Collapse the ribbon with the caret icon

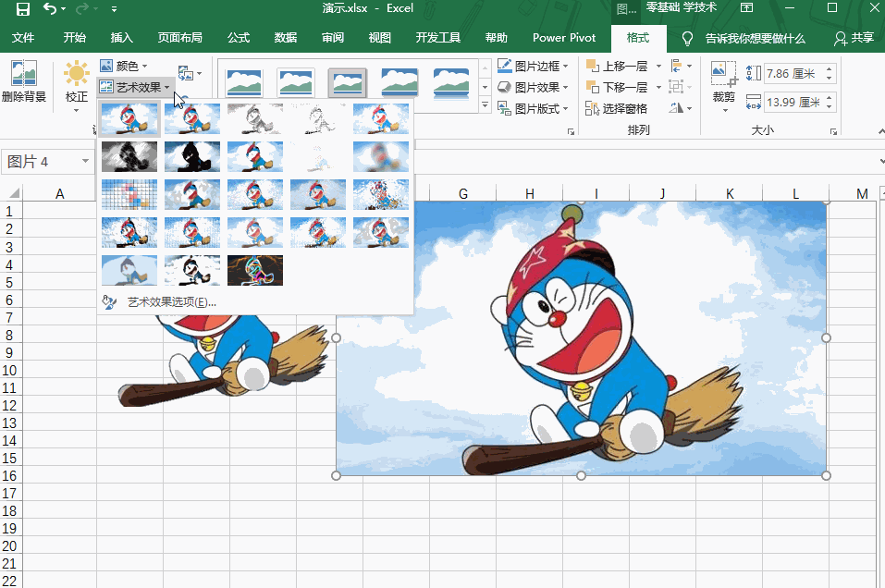point(881,131)
